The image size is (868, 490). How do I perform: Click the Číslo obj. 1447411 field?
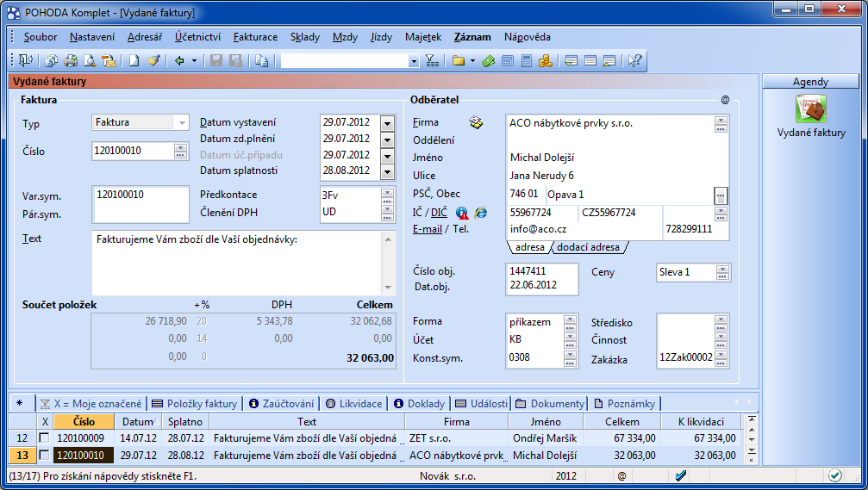(x=542, y=271)
